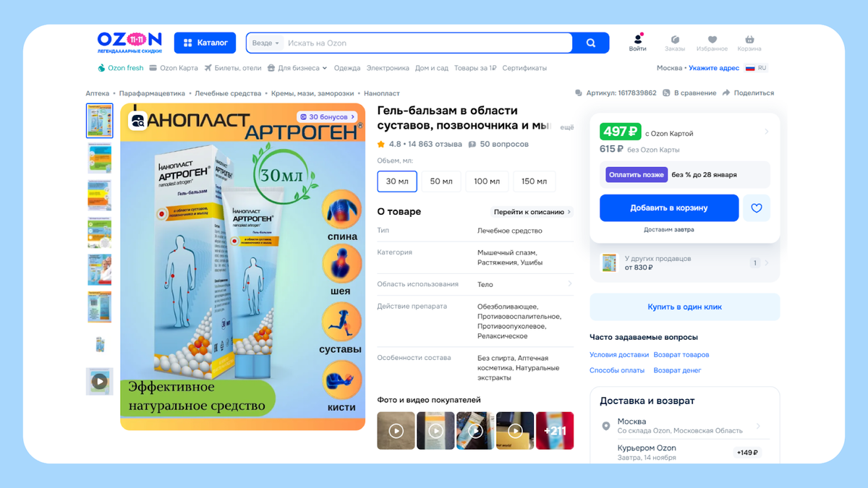The height and width of the screenshot is (488, 868).
Task: Play the video thumbnail in the image sidebar
Action: pos(99,381)
